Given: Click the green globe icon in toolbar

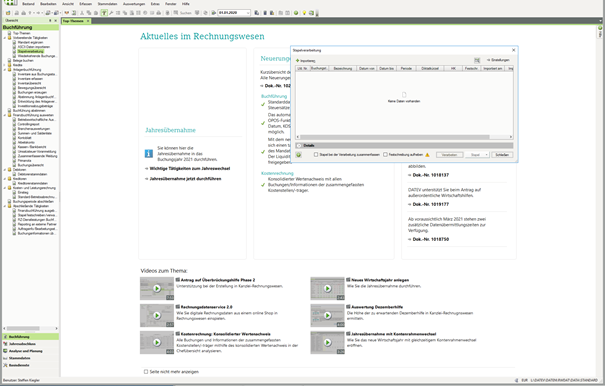Looking at the screenshot, I should [296, 13].
